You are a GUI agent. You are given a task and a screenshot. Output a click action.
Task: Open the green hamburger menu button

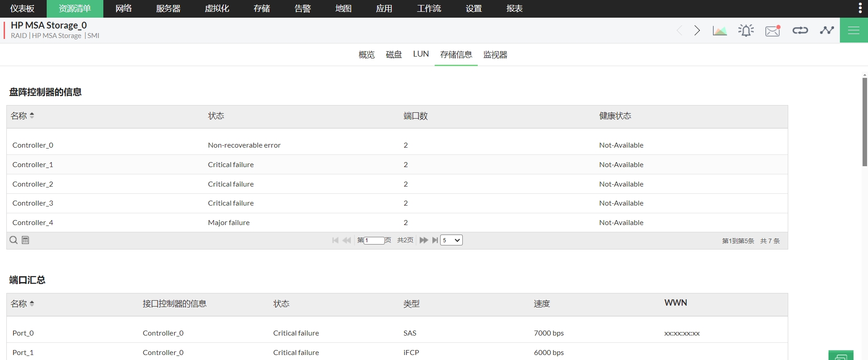click(x=854, y=30)
